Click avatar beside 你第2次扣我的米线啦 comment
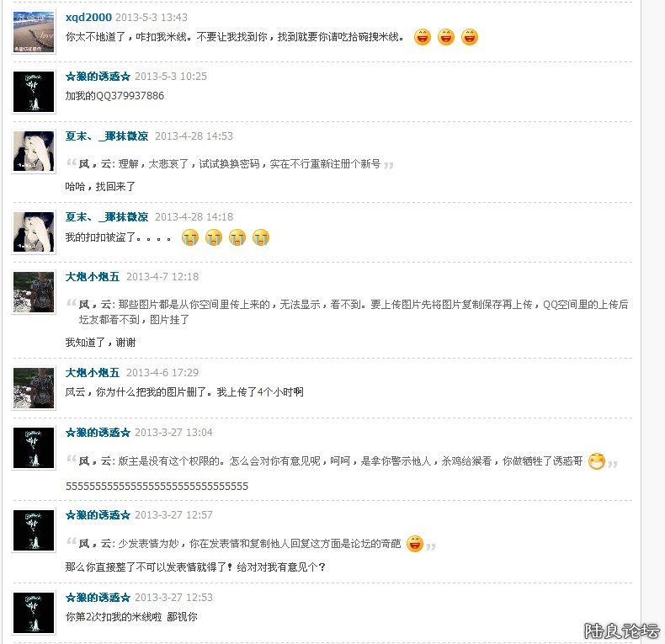 coord(34,613)
